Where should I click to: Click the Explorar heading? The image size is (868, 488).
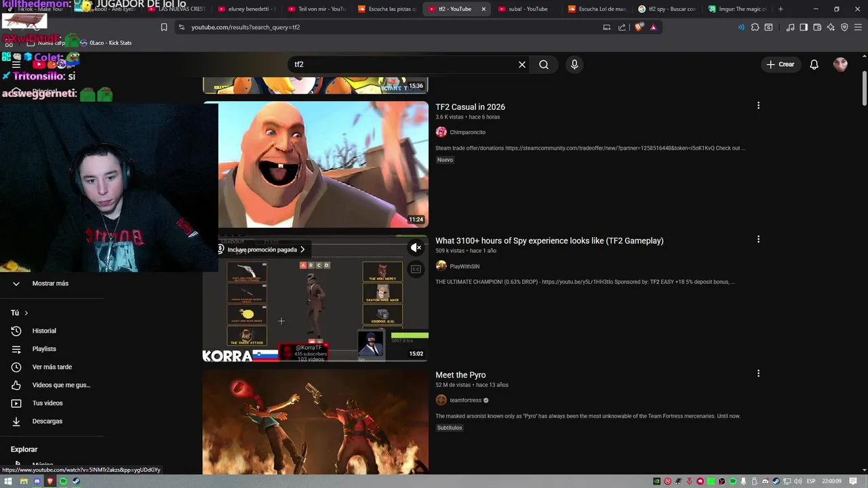(24, 449)
